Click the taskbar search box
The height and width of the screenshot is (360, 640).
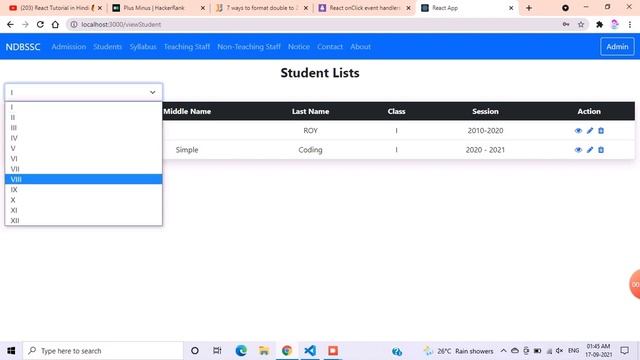coord(103,351)
